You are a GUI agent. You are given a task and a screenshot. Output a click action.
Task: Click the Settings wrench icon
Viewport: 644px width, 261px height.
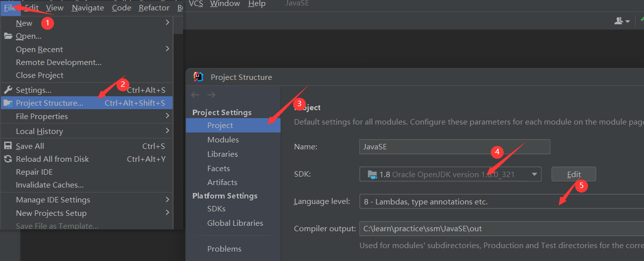pos(8,90)
